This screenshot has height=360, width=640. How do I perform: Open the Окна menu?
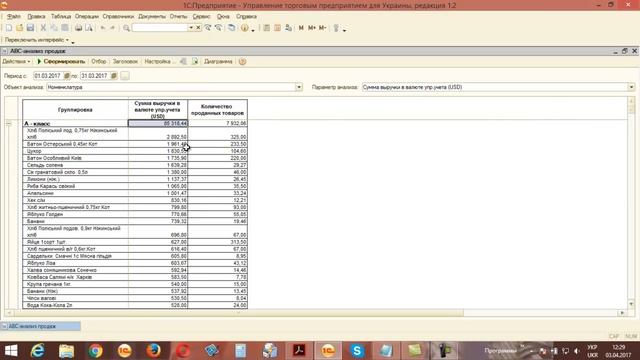click(223, 16)
